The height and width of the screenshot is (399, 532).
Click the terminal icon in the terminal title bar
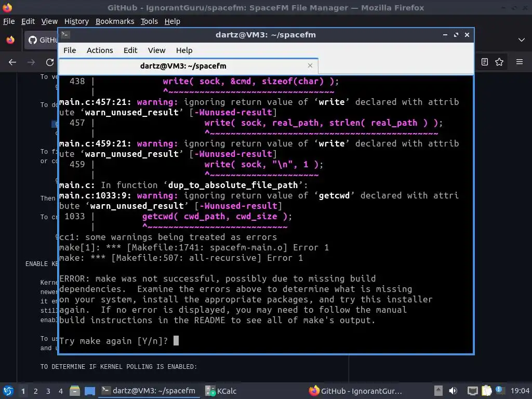point(65,35)
